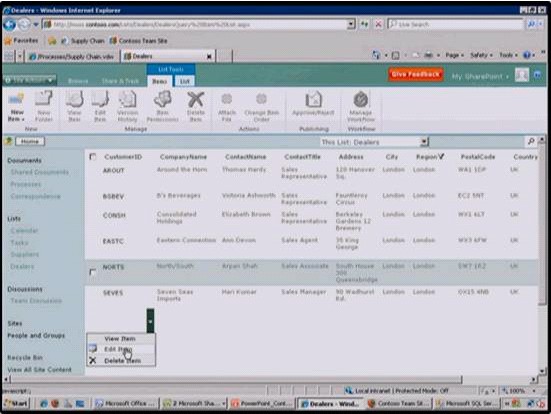This screenshot has height=414, width=551.
Task: Click the Add to Favorites bar icon
Action: [52, 41]
